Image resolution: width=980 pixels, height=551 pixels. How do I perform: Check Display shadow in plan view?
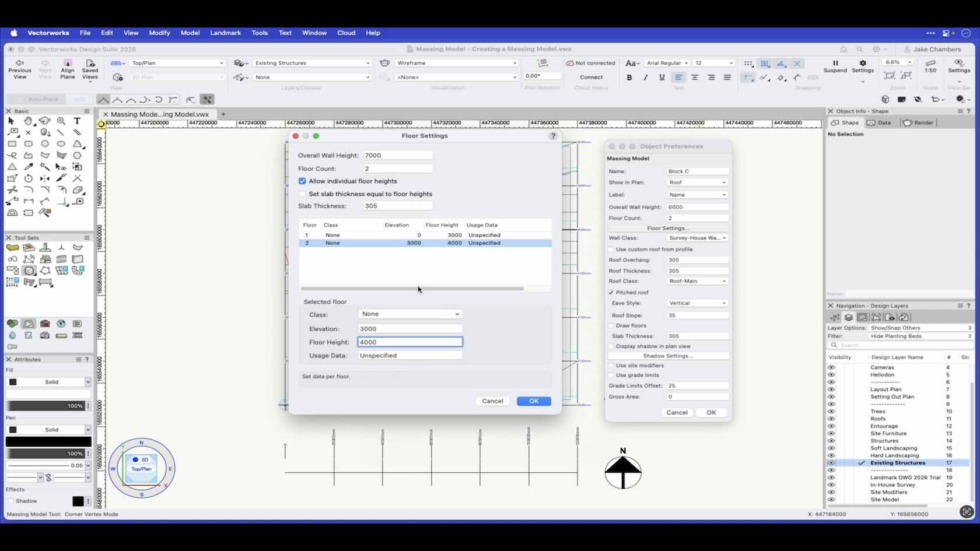(611, 346)
